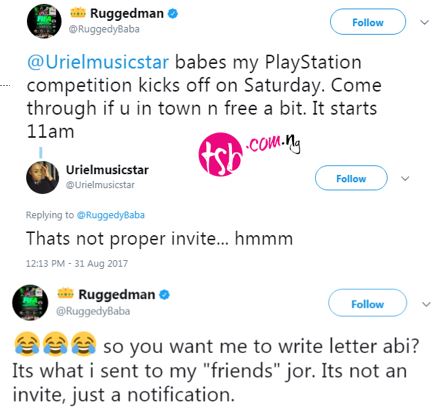The width and height of the screenshot is (440, 419).
Task: Click the verified badge on bottom Ruggedman tweet
Action: (x=164, y=295)
